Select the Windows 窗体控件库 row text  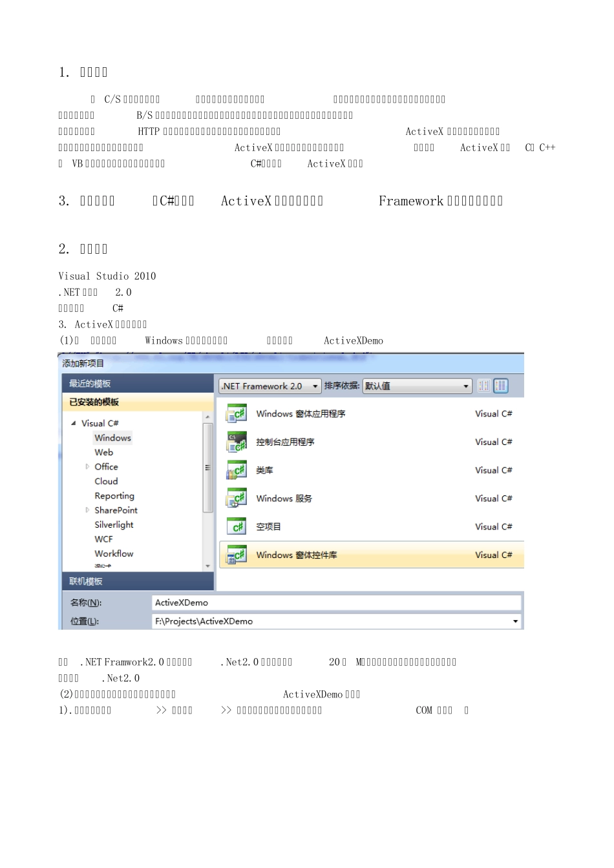[297, 555]
